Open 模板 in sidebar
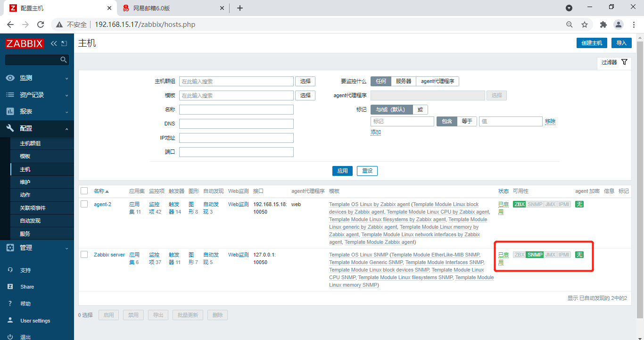 click(x=25, y=156)
